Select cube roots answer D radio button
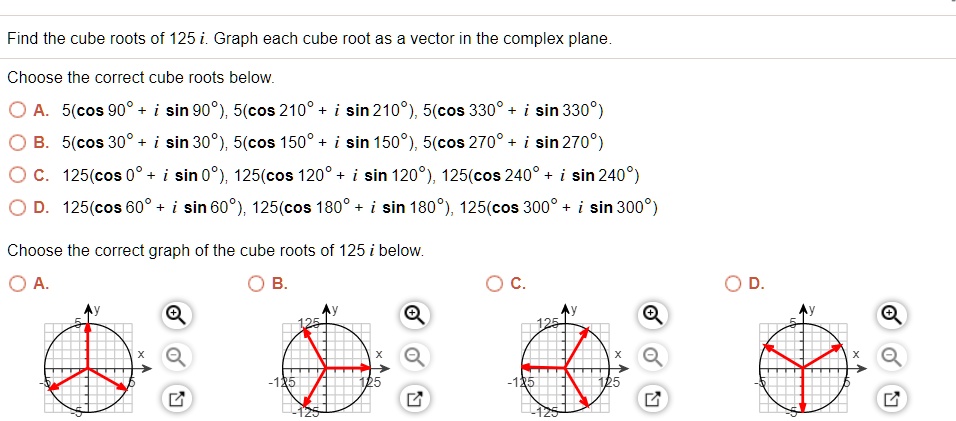 [x=17, y=208]
